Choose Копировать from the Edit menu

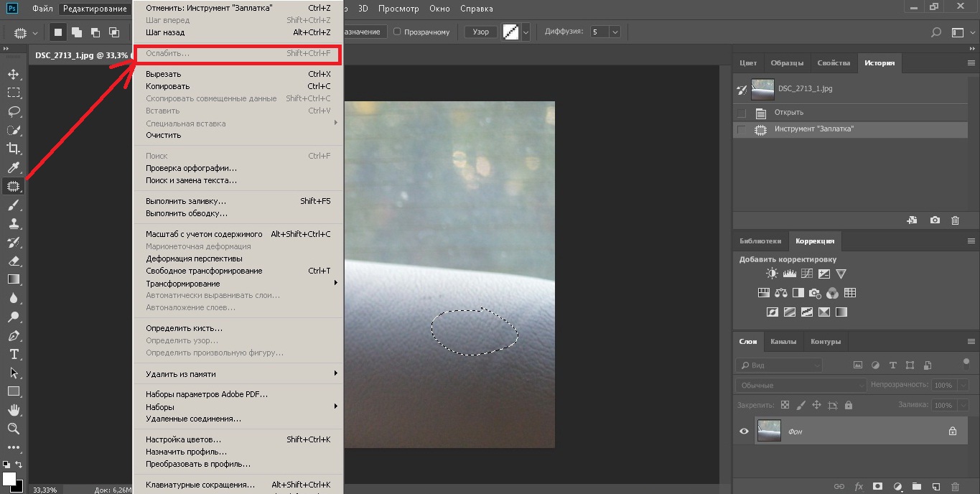[x=238, y=86]
